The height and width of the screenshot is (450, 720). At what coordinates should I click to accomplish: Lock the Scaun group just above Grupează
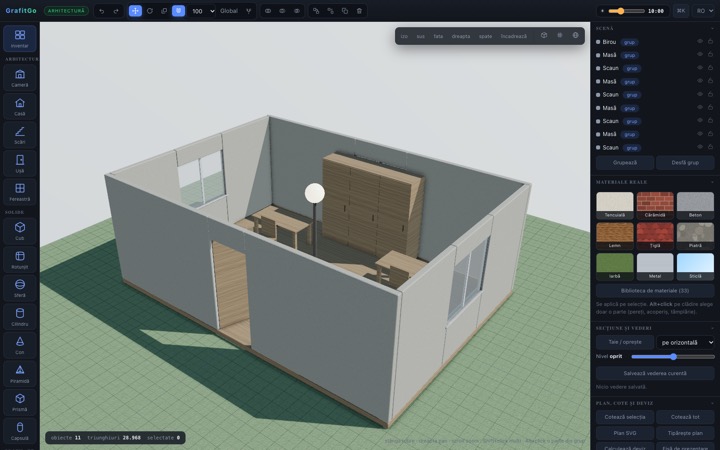point(710,147)
